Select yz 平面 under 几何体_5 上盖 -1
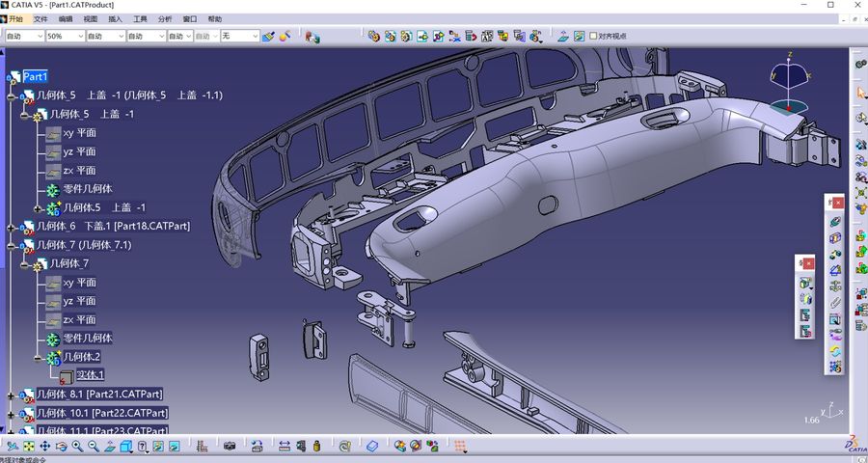Image resolution: width=868 pixels, height=463 pixels. [x=79, y=151]
